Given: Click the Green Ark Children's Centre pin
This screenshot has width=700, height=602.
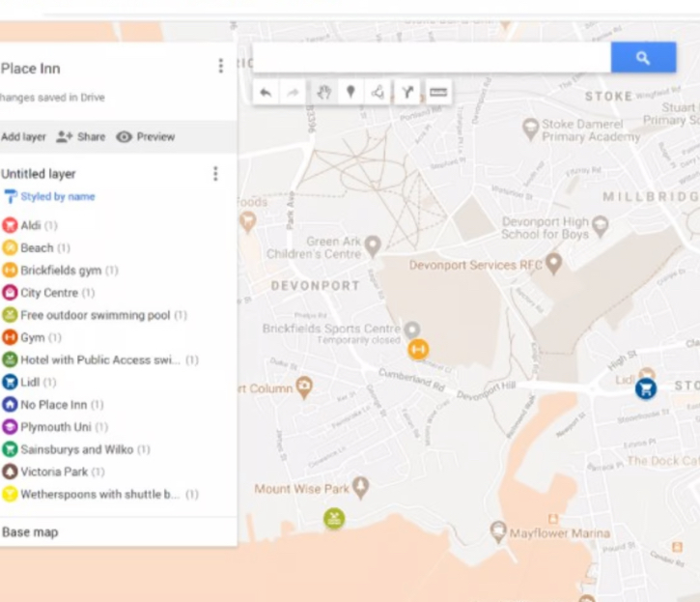Looking at the screenshot, I should tap(373, 246).
